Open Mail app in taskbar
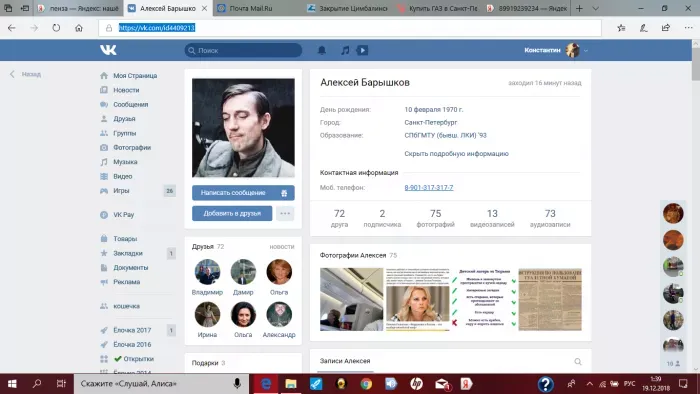Screen dimensions: 700x394 pyautogui.click(x=442, y=384)
